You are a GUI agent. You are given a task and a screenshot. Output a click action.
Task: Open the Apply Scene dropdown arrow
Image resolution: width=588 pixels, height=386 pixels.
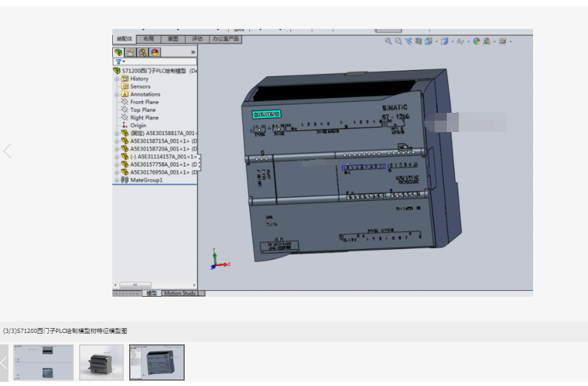494,42
